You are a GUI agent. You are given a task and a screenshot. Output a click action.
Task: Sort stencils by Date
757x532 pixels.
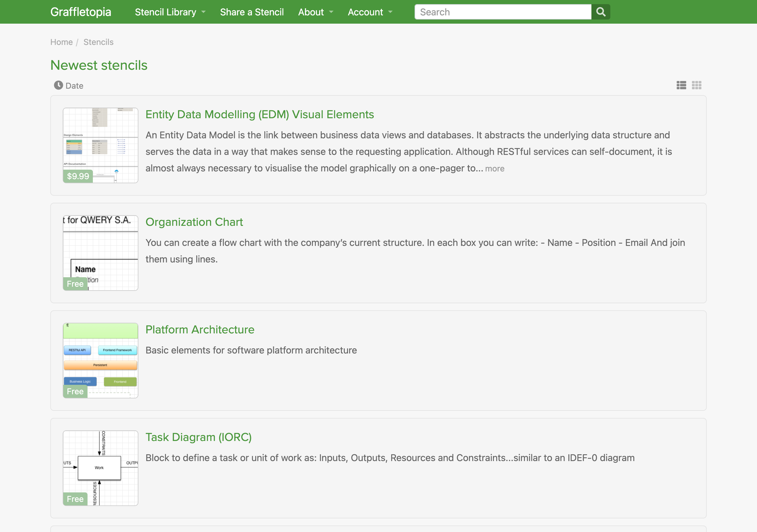click(x=69, y=86)
